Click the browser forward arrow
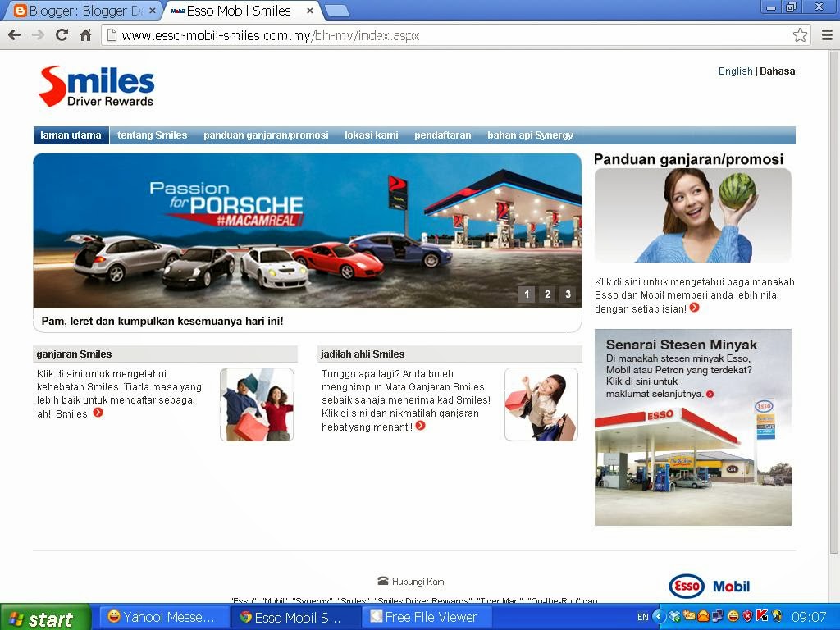This screenshot has height=630, width=840. point(38,35)
